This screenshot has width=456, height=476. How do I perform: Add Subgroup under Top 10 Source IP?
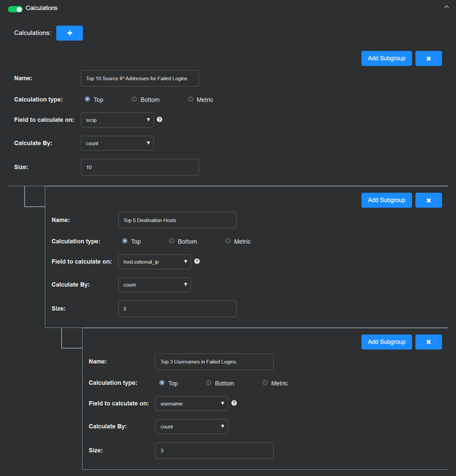click(x=386, y=59)
